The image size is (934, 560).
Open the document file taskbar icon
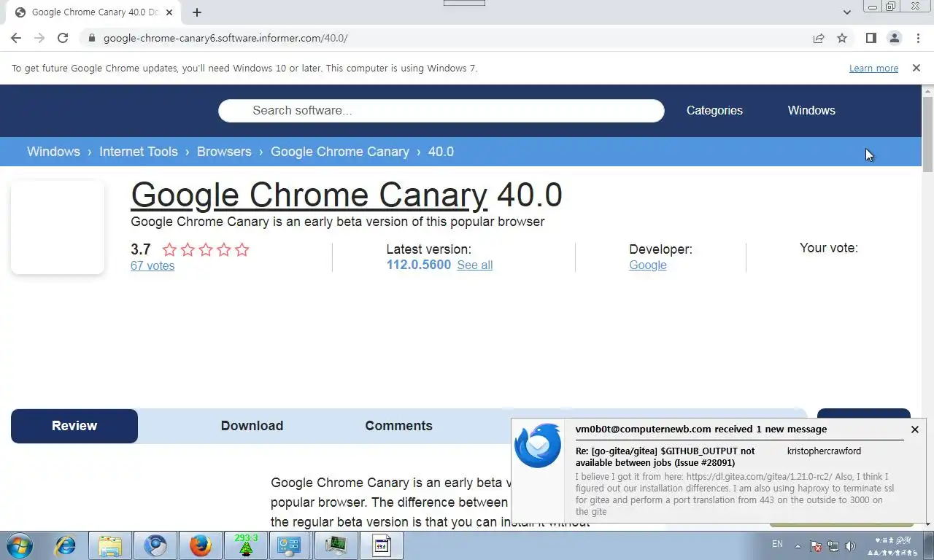[x=381, y=545]
